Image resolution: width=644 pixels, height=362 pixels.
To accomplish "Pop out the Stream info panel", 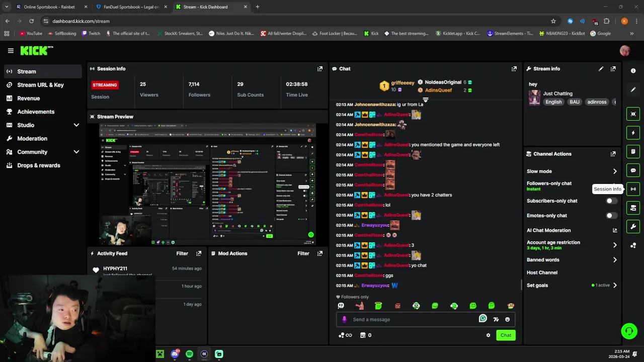I will [x=613, y=68].
